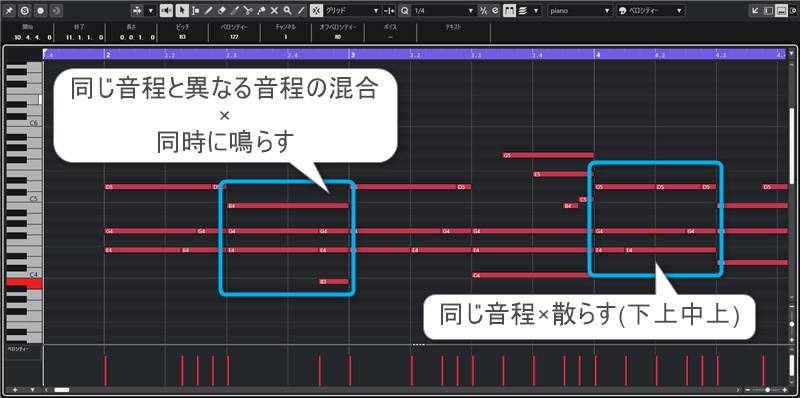Toggle Show Part Borders button
This screenshot has height=398, width=800.
click(x=509, y=10)
